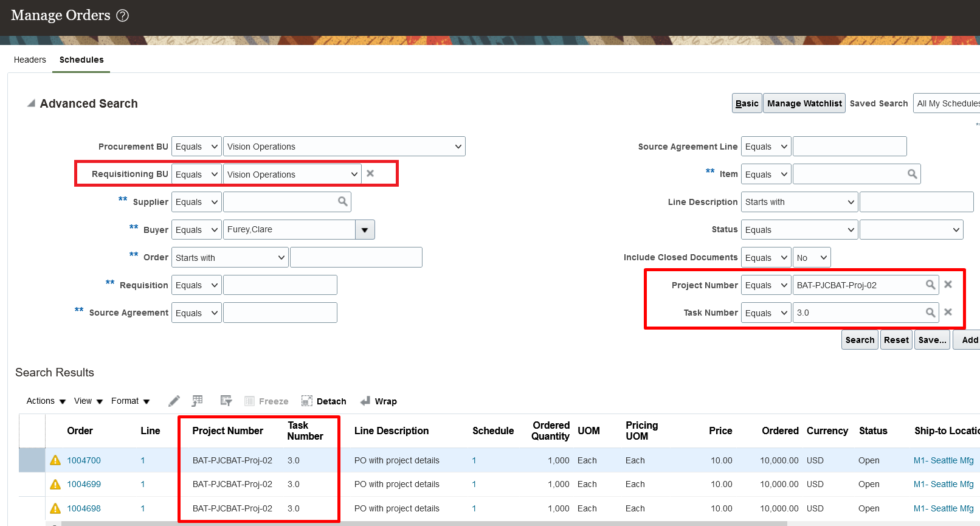Click warning icon for order 1004700
The height and width of the screenshot is (526, 980).
click(x=55, y=460)
